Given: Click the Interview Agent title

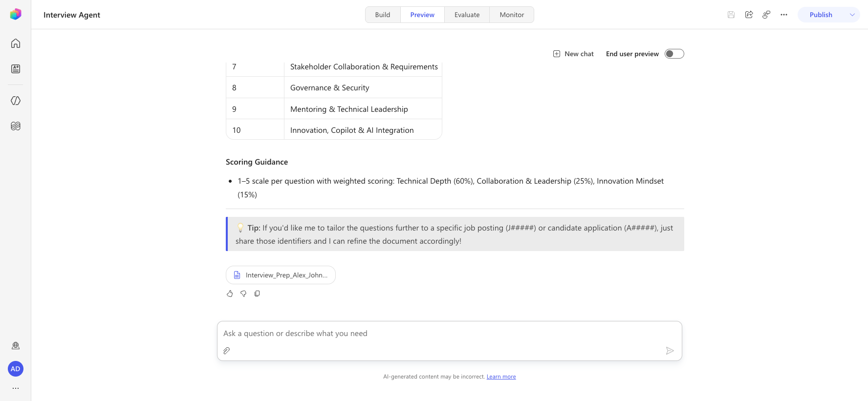Looking at the screenshot, I should coord(72,15).
